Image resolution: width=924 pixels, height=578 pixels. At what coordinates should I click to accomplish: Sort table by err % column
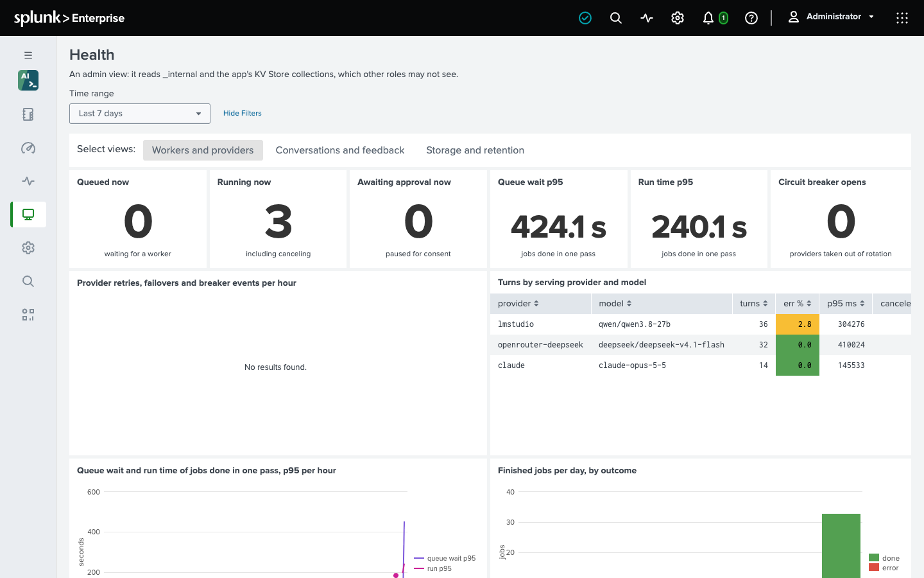pyautogui.click(x=798, y=304)
